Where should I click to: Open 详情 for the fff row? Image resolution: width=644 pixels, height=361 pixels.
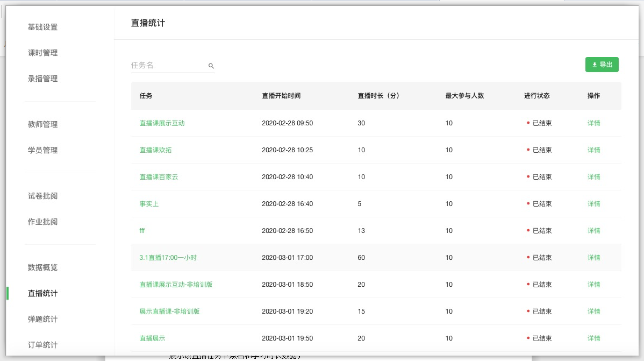[x=593, y=231]
